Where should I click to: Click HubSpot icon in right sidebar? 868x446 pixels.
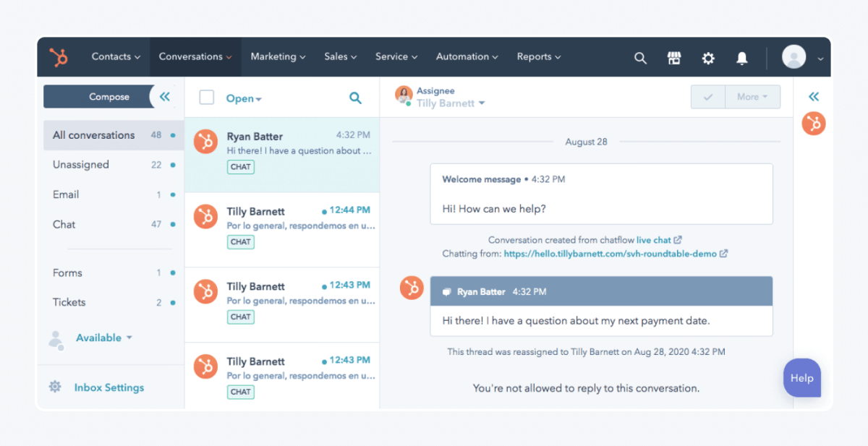point(814,124)
